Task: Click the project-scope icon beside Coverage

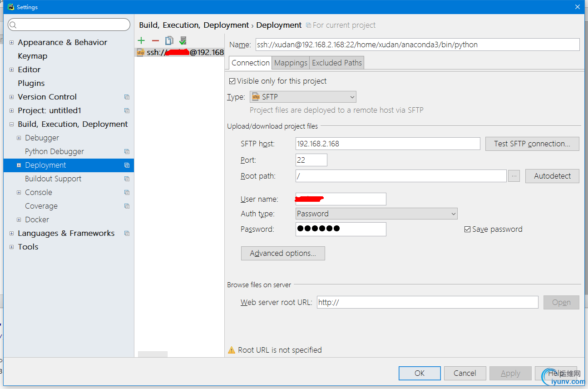Action: coord(127,206)
